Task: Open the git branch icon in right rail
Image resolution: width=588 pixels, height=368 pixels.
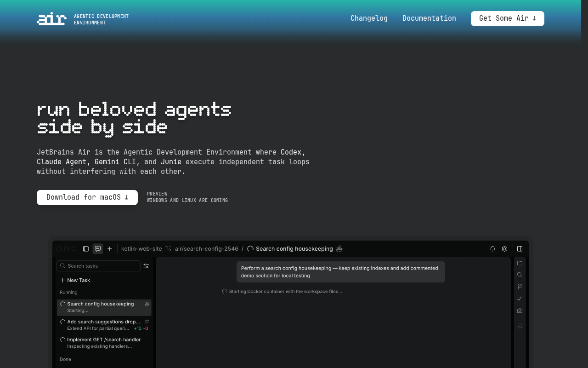Action: pos(520,287)
